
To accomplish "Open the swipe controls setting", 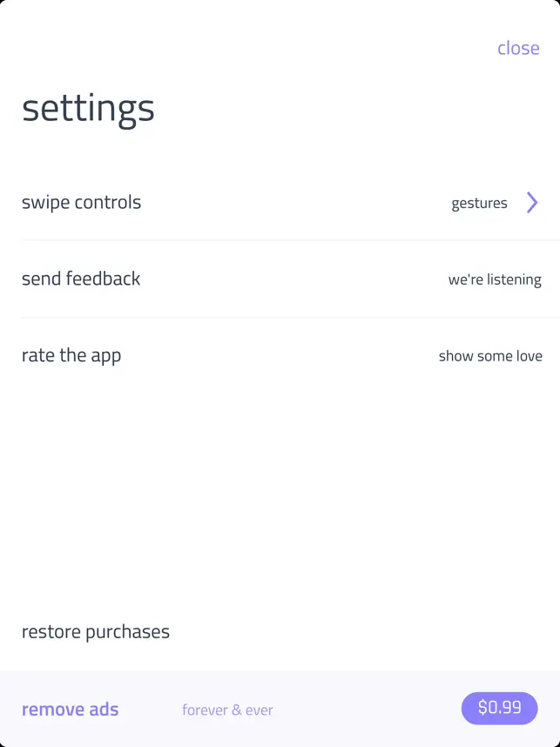I will [x=280, y=203].
